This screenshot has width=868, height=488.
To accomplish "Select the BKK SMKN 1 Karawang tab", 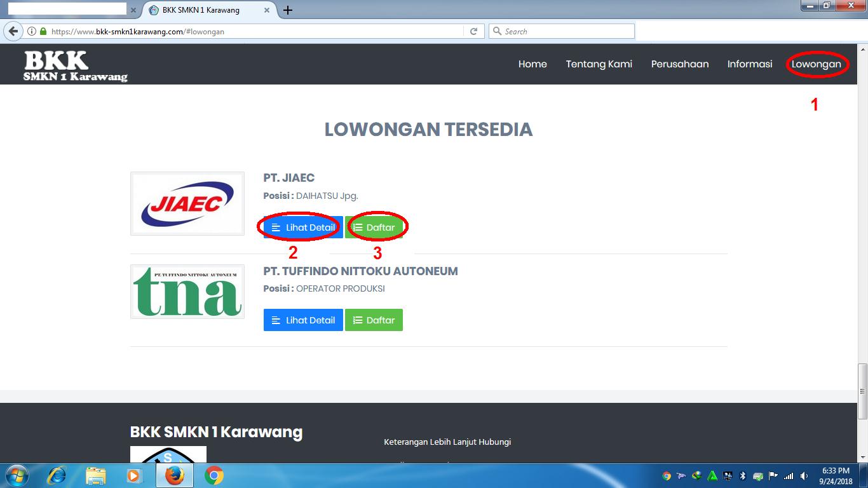I will (210, 10).
